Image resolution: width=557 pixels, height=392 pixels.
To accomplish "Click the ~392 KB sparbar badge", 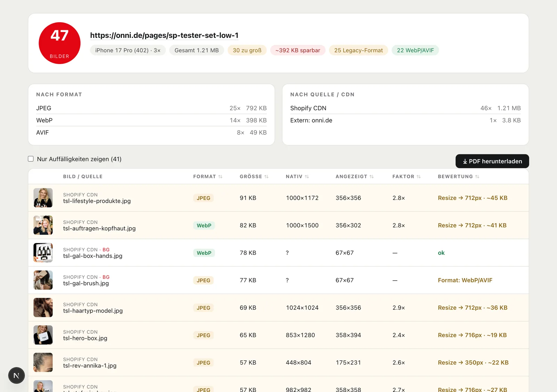I will [298, 50].
